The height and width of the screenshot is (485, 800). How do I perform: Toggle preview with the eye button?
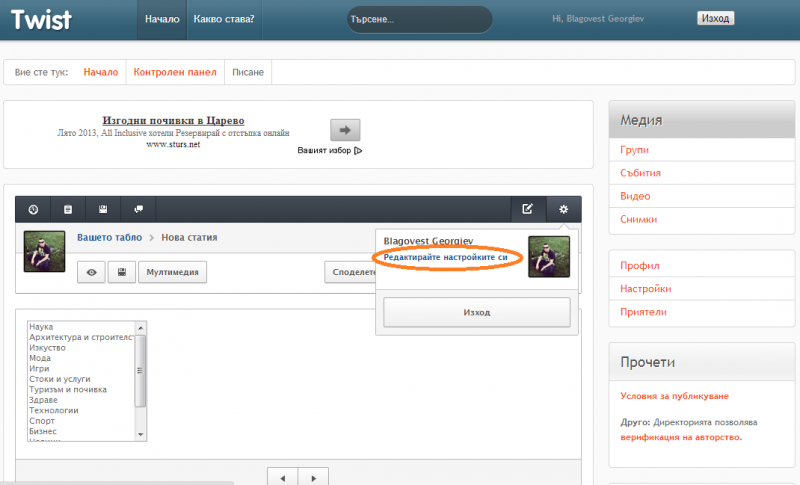(92, 271)
